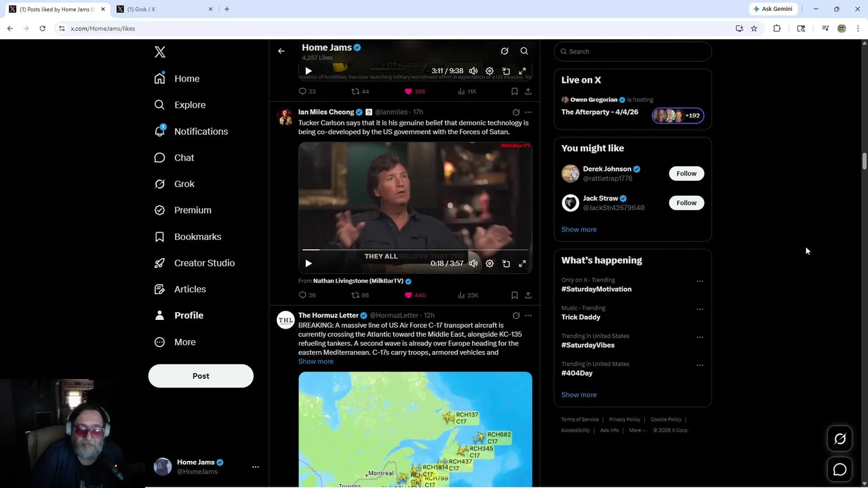The width and height of the screenshot is (868, 488).
Task: Follow Jack Straw
Action: (x=686, y=203)
